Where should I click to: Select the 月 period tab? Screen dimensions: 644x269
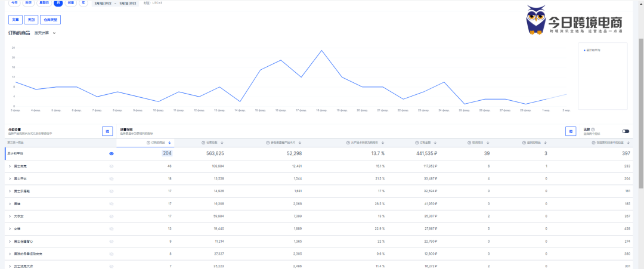(58, 3)
